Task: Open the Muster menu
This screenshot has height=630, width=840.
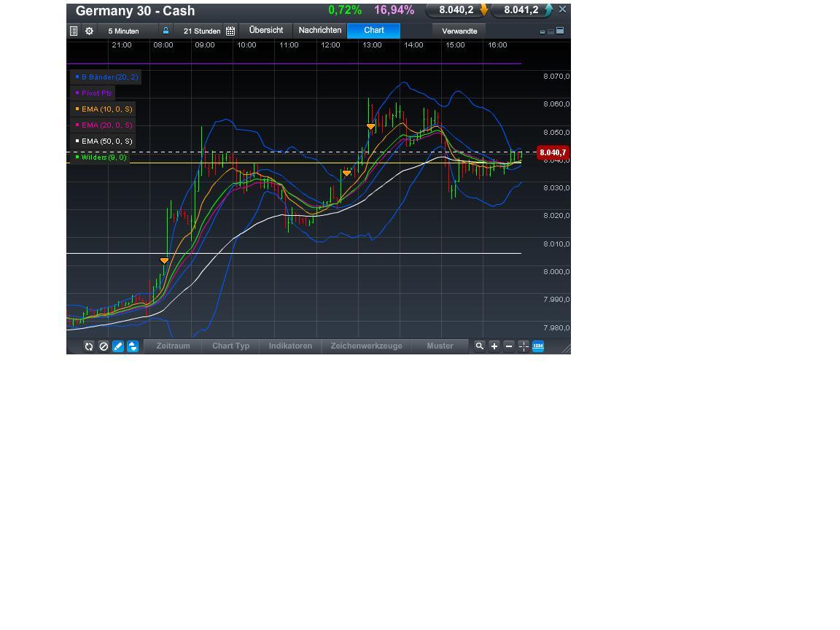Action: tap(440, 346)
